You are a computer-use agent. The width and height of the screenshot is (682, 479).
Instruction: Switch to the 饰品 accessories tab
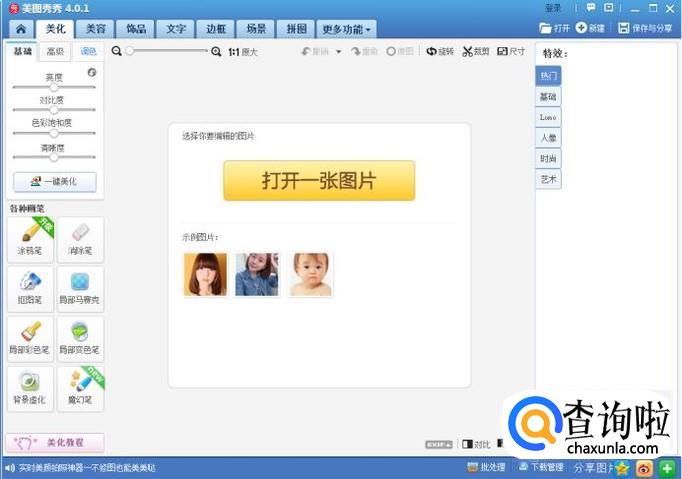pyautogui.click(x=136, y=29)
